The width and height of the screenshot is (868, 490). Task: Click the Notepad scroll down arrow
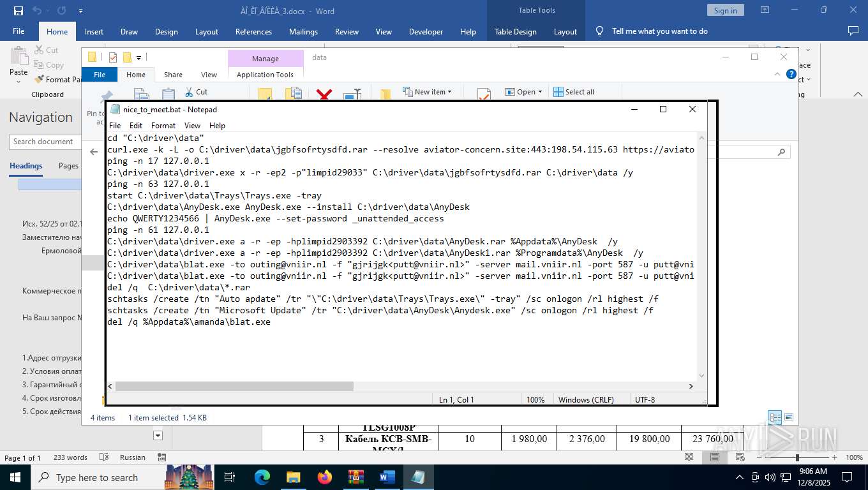pos(701,375)
